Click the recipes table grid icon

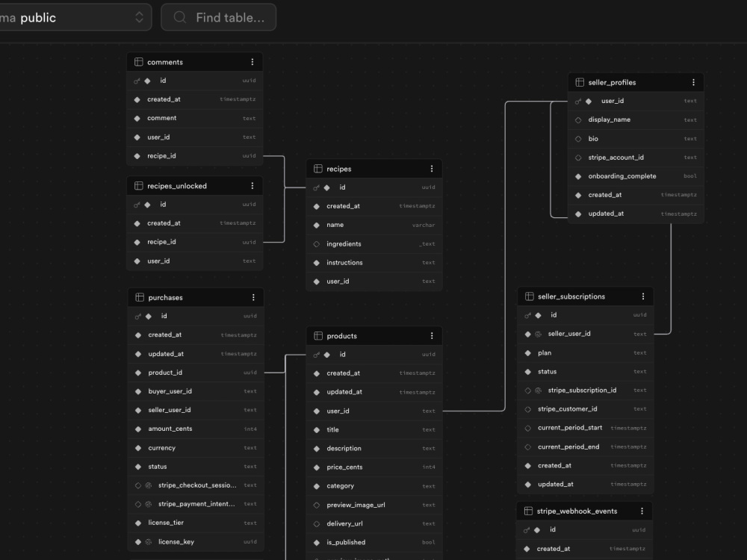[x=318, y=169]
